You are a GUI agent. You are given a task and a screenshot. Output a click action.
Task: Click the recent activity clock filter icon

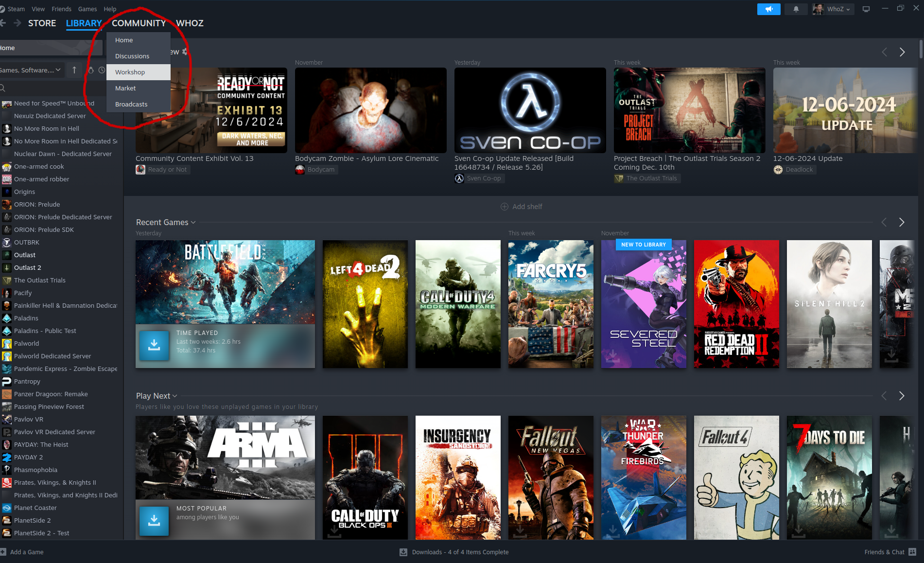(x=102, y=70)
